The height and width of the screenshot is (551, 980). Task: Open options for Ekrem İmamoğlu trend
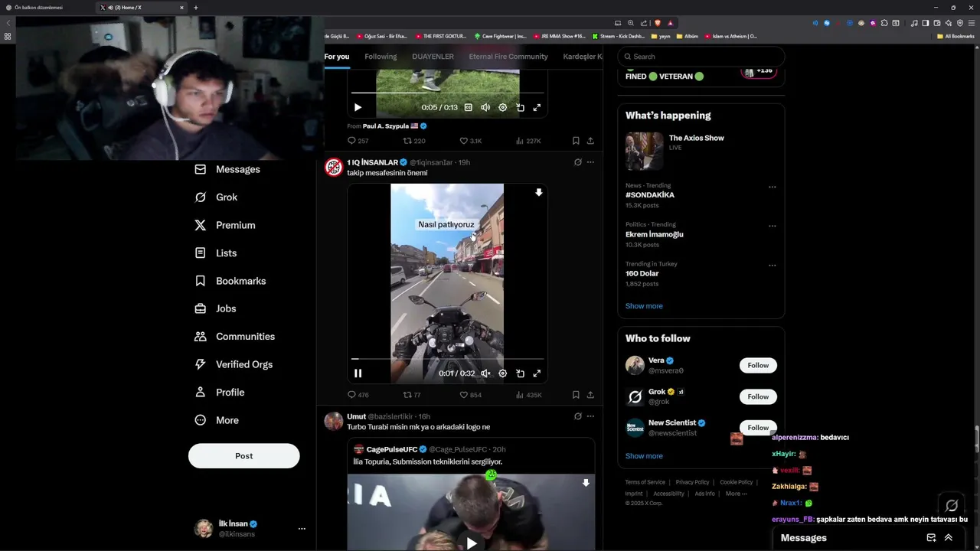(x=772, y=226)
